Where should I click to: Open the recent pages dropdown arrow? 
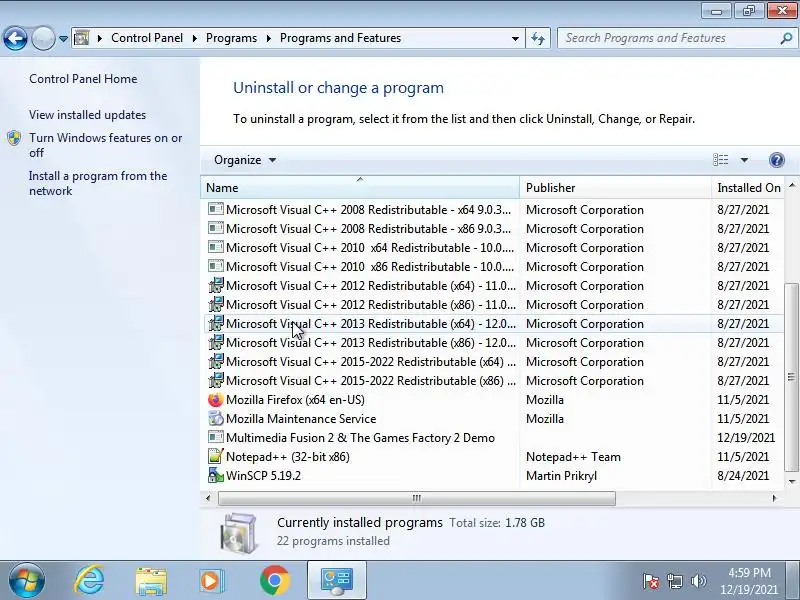click(63, 39)
